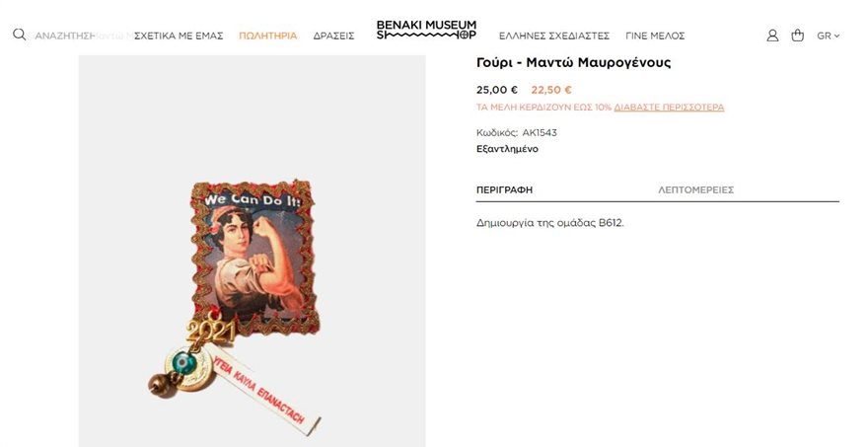Image resolution: width=868 pixels, height=447 pixels.
Task: Select the ΠΩΛΗΤΗΡΙΑ menu item
Action: [x=268, y=36]
